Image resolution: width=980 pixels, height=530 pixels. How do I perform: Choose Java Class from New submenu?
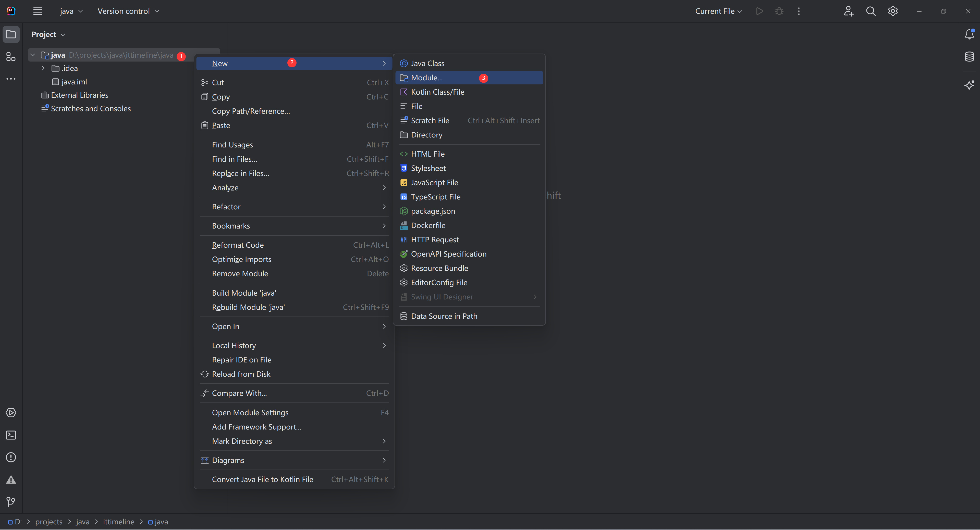coord(469,64)
